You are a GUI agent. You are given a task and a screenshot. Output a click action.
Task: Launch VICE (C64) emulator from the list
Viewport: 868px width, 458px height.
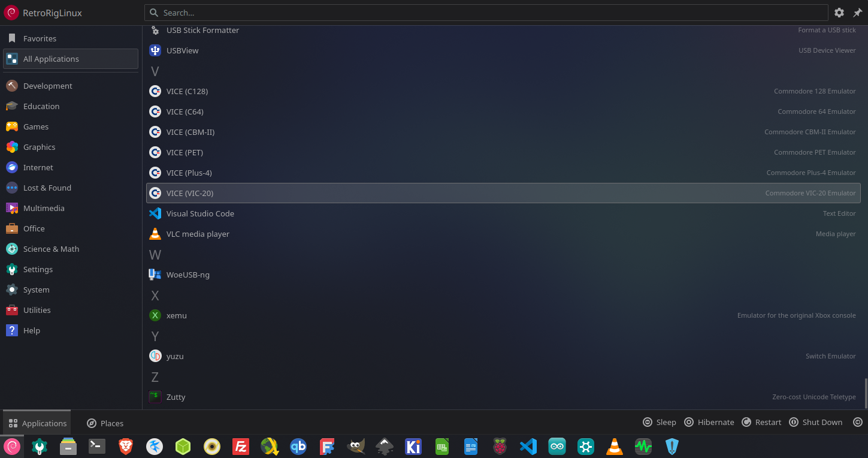point(185,112)
